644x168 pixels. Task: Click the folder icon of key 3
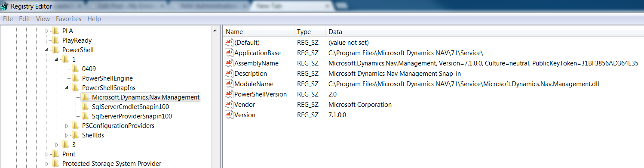tap(65, 145)
